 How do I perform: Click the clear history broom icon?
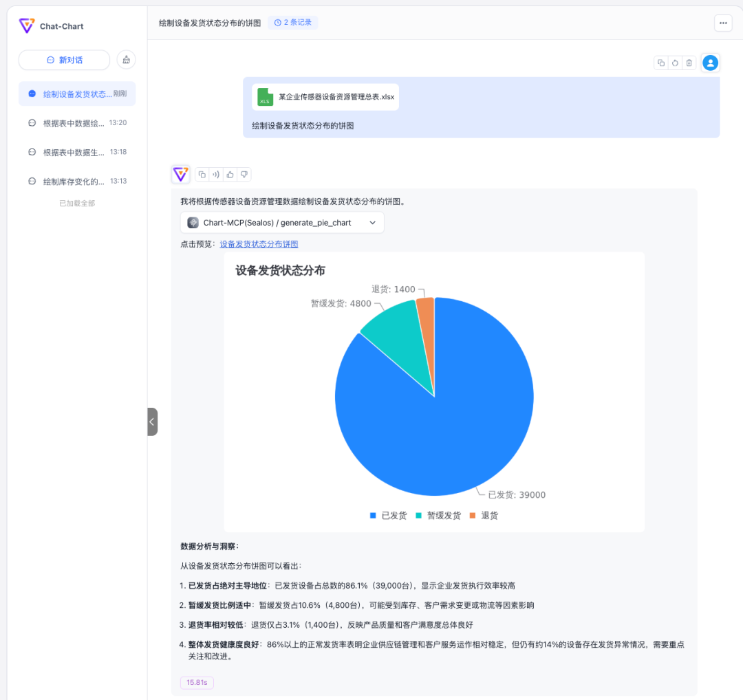point(126,60)
